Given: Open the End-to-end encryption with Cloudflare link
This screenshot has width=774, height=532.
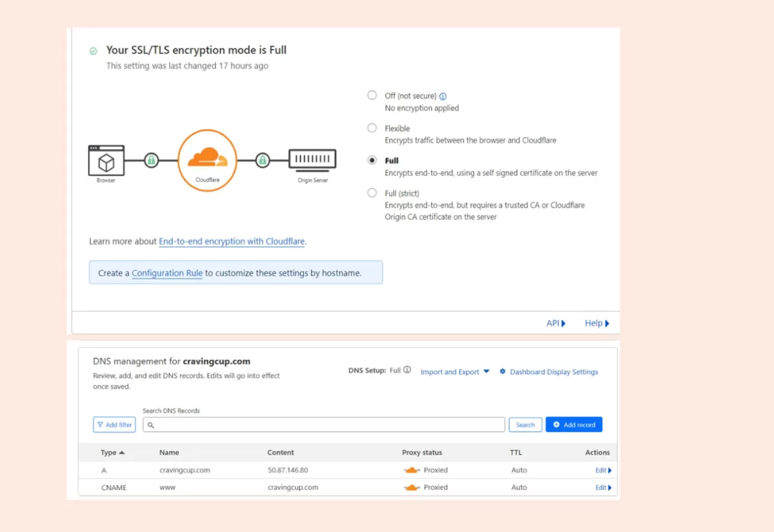Looking at the screenshot, I should point(232,241).
